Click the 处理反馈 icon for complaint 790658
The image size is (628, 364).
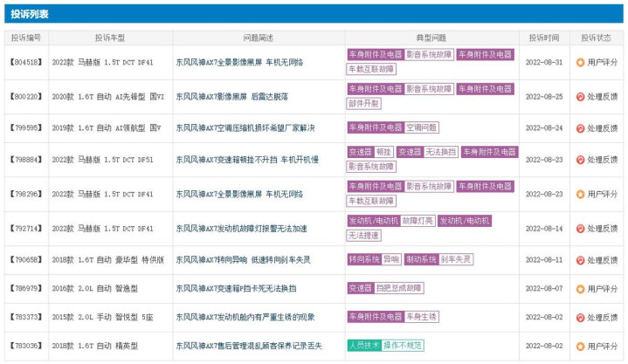[580, 260]
